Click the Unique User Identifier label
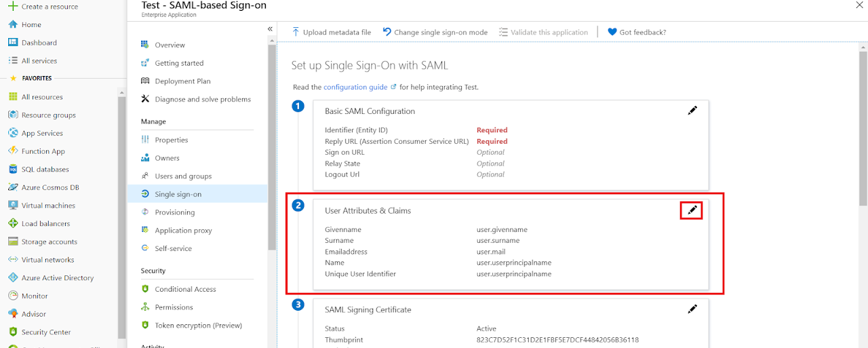The height and width of the screenshot is (348, 868). tap(360, 274)
